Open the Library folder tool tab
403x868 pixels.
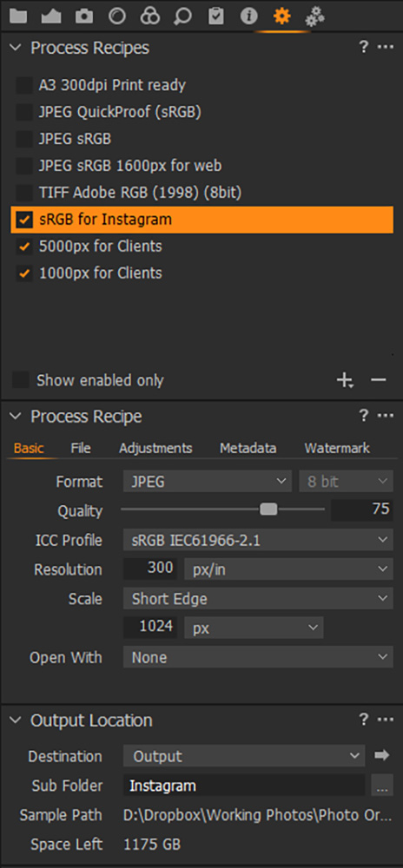pyautogui.click(x=18, y=16)
